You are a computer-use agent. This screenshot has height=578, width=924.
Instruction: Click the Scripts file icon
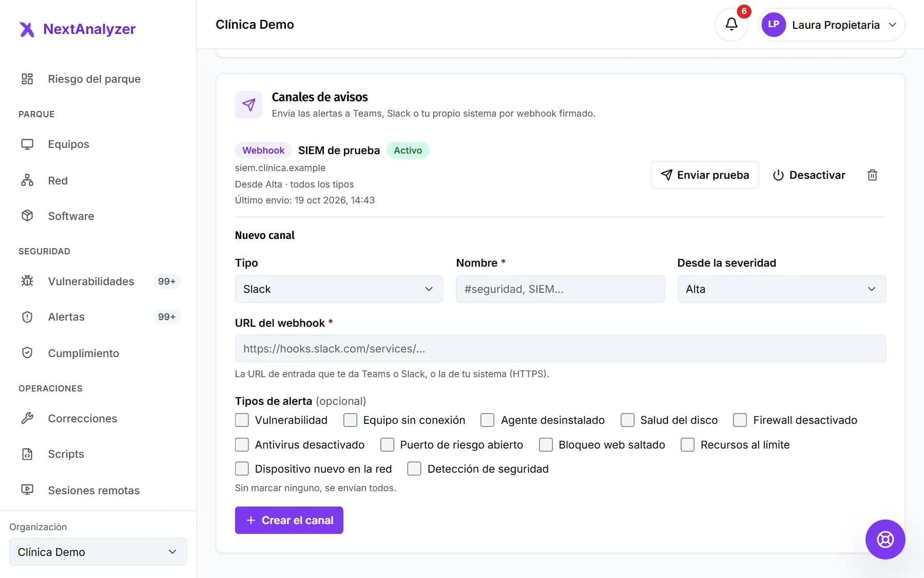pyautogui.click(x=27, y=454)
